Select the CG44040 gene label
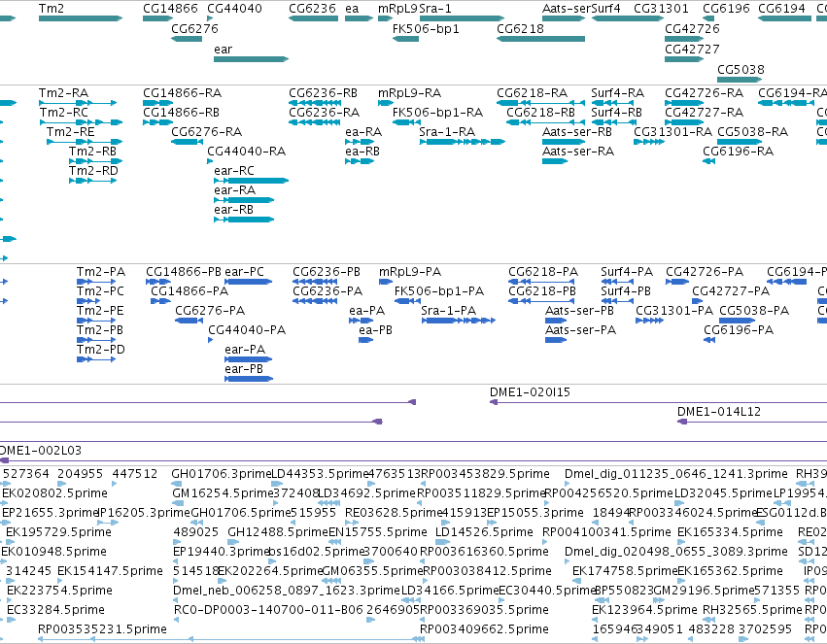The height and width of the screenshot is (644, 827). point(234,9)
